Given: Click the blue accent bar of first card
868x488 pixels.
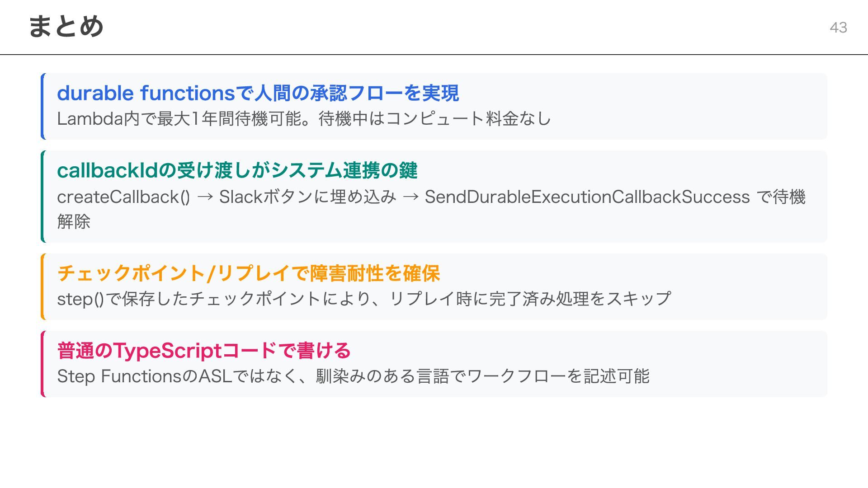Looking at the screenshot, I should click(x=43, y=106).
